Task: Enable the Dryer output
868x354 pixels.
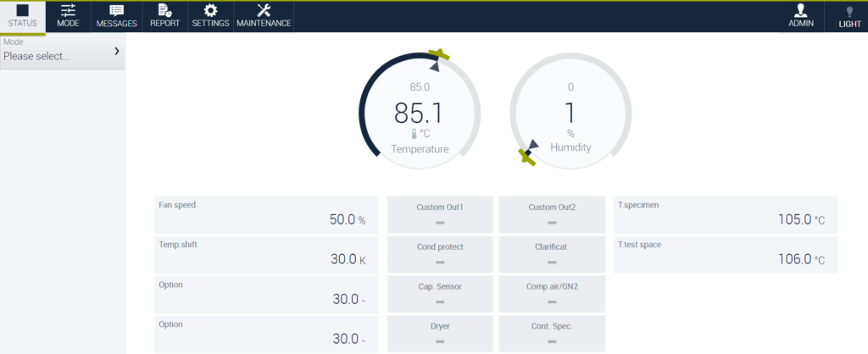Action: (x=440, y=333)
